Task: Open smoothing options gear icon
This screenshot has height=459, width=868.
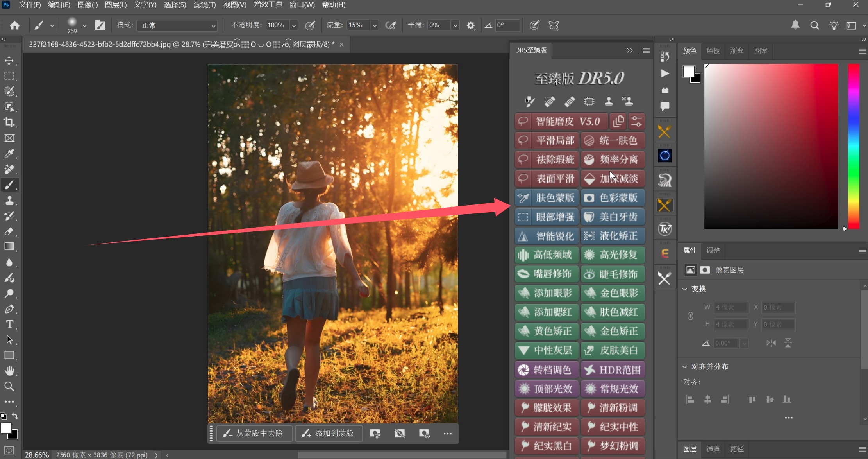Action: [x=471, y=25]
